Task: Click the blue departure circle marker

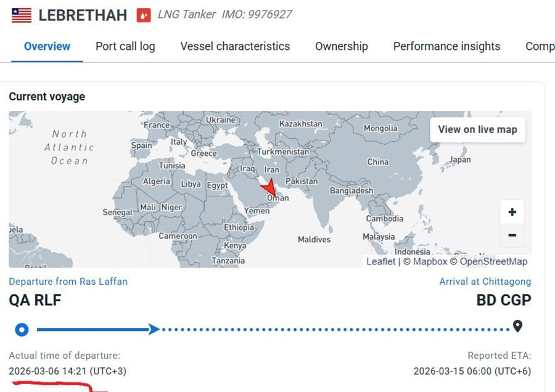Action: click(22, 330)
